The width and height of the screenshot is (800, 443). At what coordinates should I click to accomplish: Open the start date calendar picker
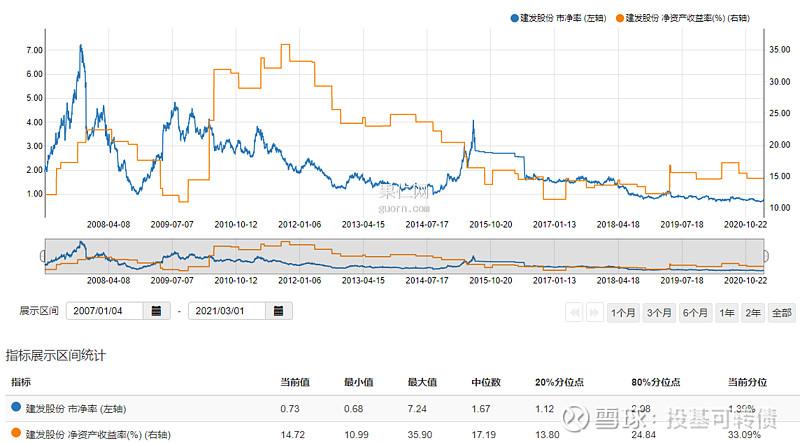click(x=156, y=311)
